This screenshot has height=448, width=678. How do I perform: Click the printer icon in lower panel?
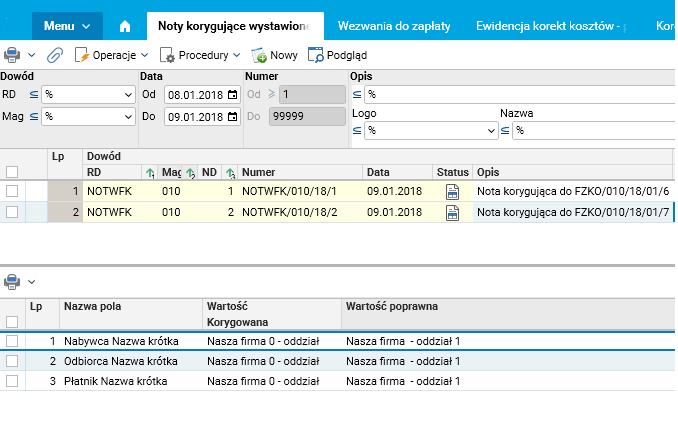pos(11,282)
